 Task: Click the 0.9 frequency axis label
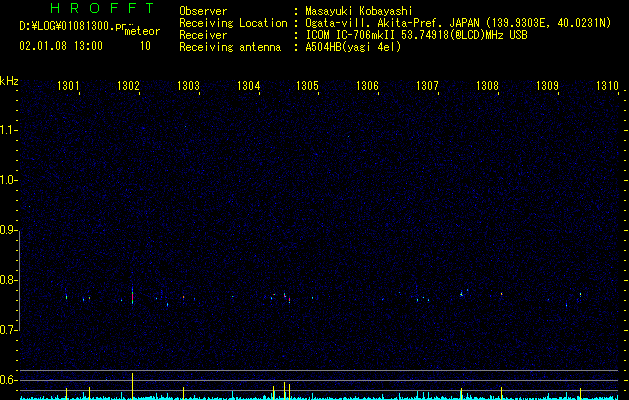pyautogui.click(x=9, y=230)
